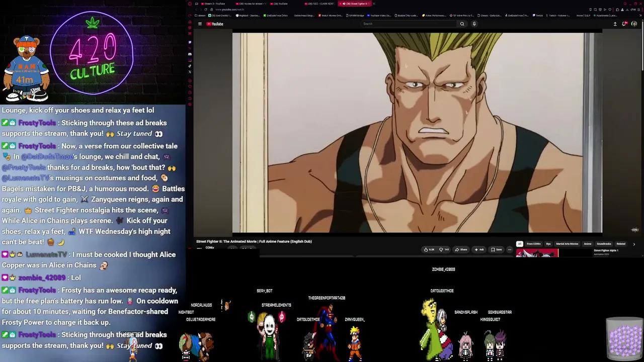This screenshot has width=644, height=362.
Task: Switch to the '(36) YouTube' tab
Action: (x=281, y=4)
